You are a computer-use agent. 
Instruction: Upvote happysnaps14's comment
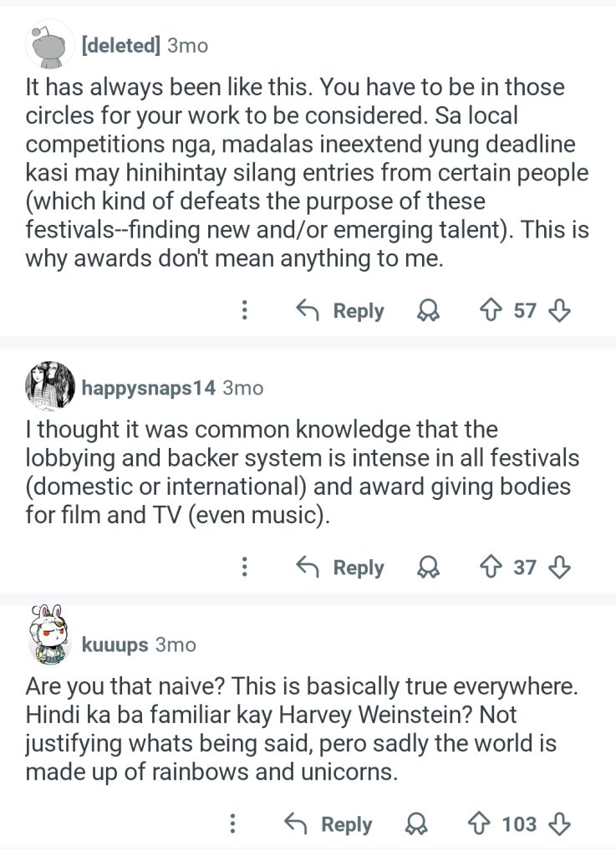pyautogui.click(x=489, y=568)
